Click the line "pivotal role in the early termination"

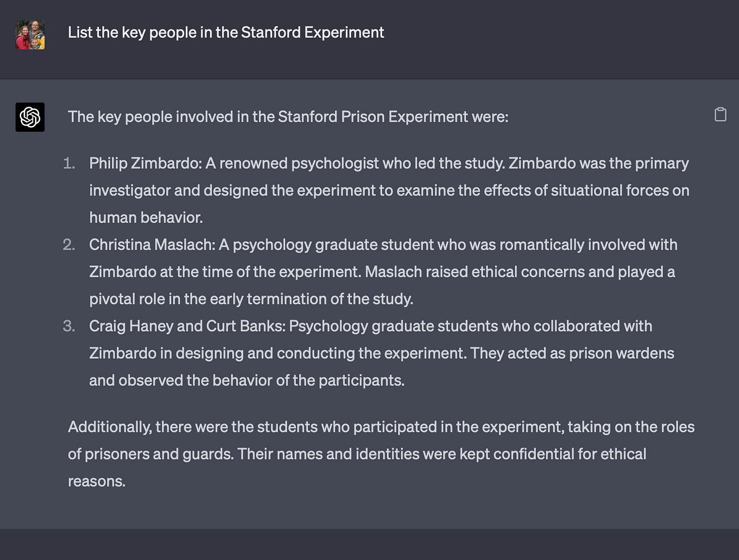tap(251, 299)
